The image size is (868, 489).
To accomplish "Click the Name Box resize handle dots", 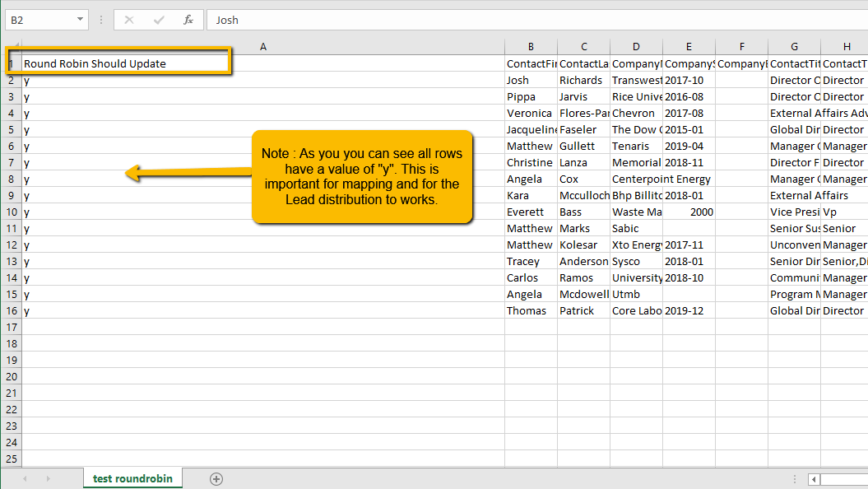I will pyautogui.click(x=100, y=20).
